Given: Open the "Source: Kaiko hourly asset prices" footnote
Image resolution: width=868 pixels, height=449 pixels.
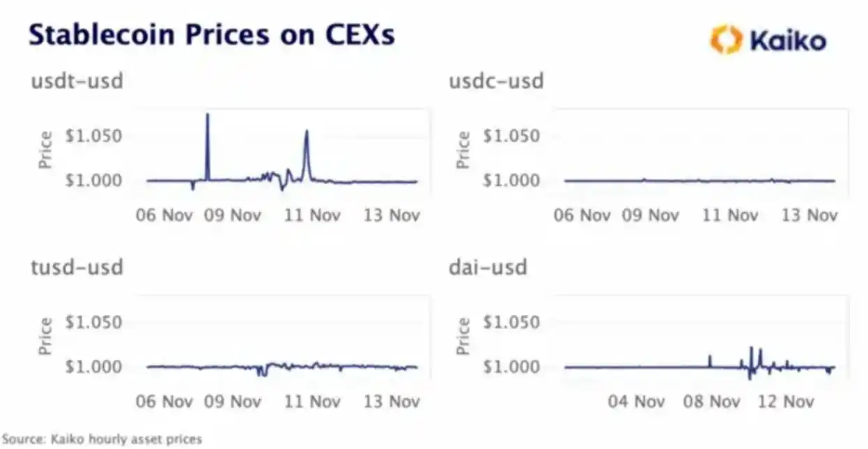Looking at the screenshot, I should click(102, 439).
